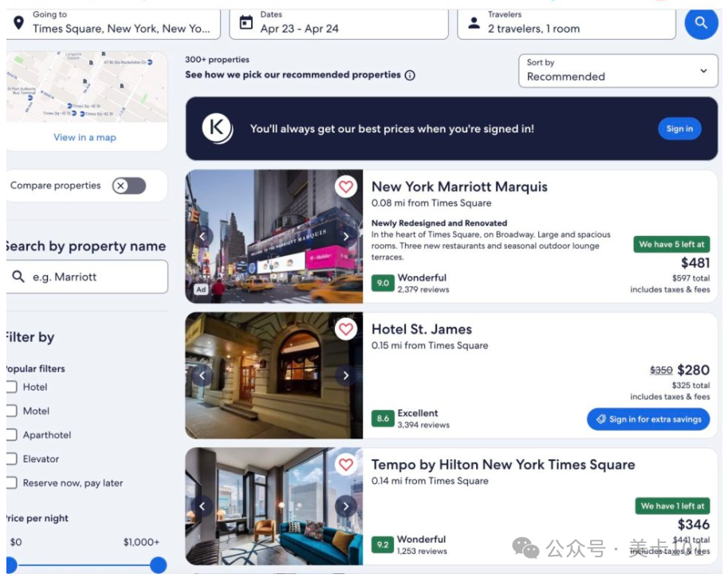Image resolution: width=728 pixels, height=578 pixels.
Task: Open the Dates Apr 23 - Apr 24 picker
Action: click(339, 24)
